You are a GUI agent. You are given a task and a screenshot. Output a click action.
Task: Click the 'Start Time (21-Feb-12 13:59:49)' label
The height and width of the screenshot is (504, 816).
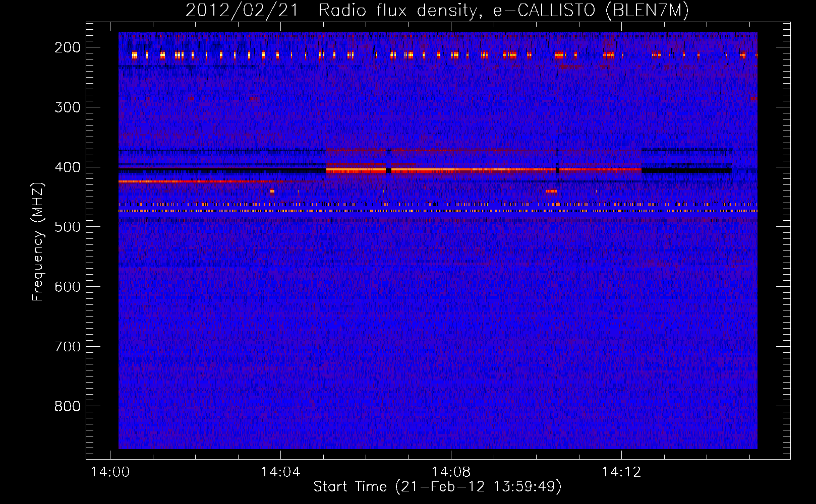(437, 486)
